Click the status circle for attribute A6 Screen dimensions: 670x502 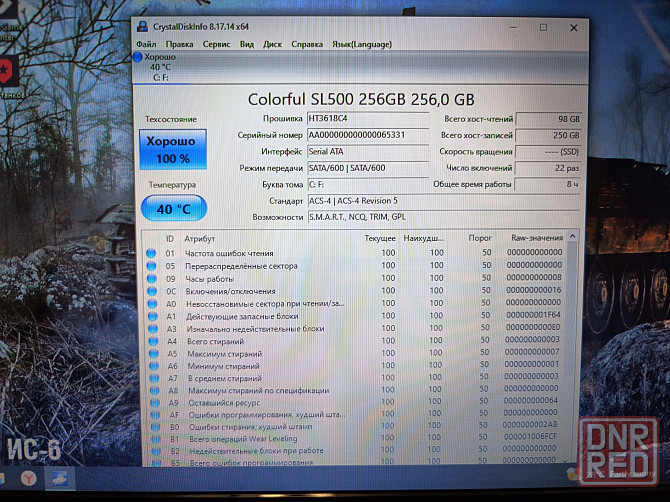pos(154,366)
